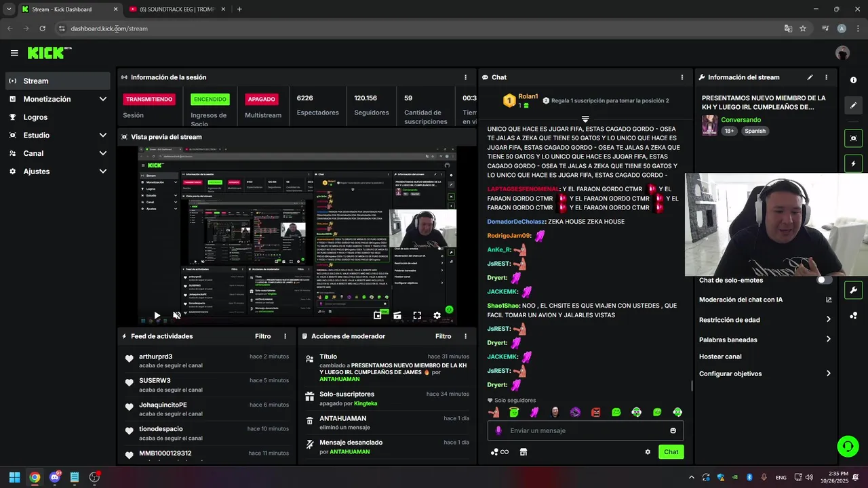Open Información del stream three-dot menu
Image resolution: width=868 pixels, height=488 pixels.
click(826, 77)
